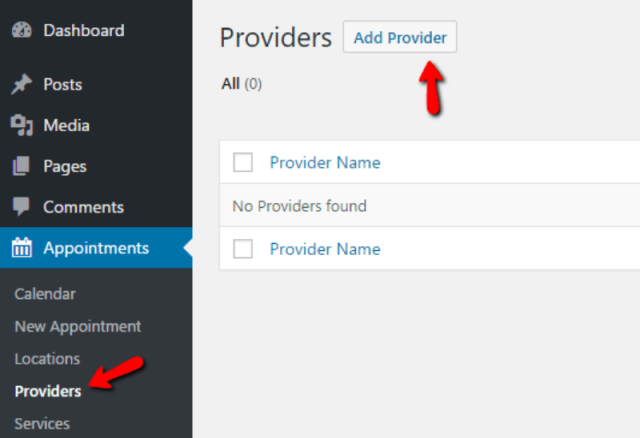Click the Comments speech bubble icon
Image resolution: width=640 pixels, height=438 pixels.
pos(21,208)
